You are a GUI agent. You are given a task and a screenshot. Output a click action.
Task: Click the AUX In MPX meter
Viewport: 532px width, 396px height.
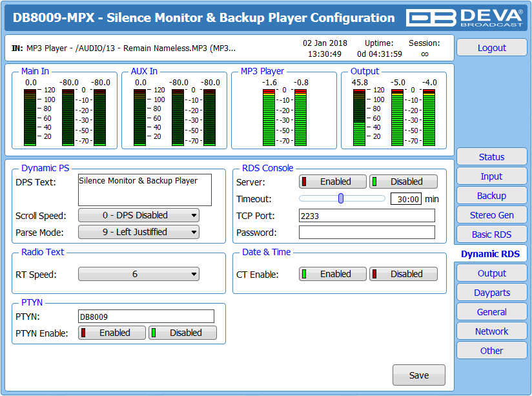point(139,118)
